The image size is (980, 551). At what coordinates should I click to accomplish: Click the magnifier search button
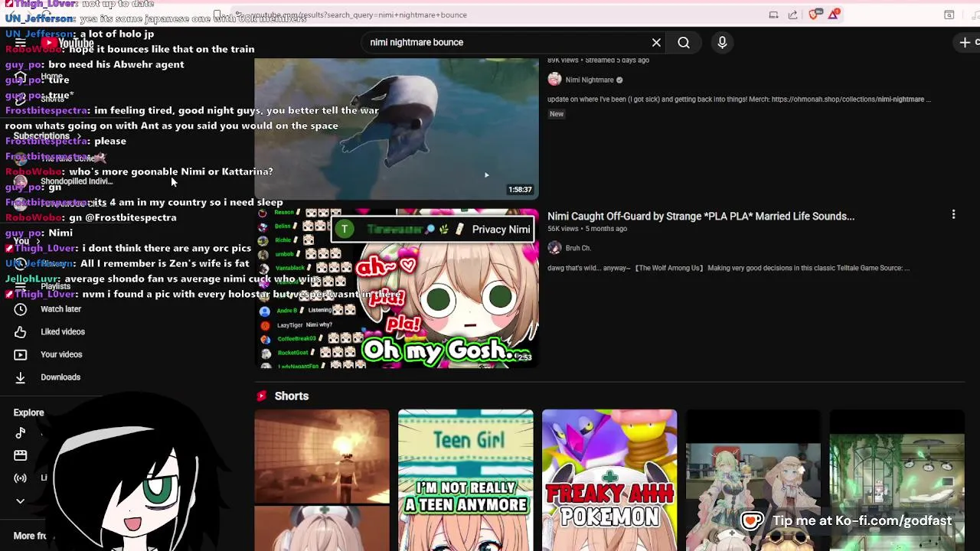684,43
